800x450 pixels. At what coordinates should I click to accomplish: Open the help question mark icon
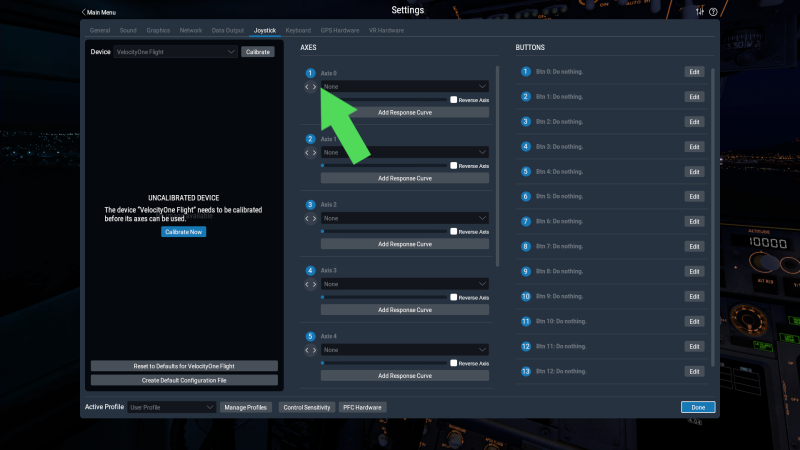coord(713,12)
